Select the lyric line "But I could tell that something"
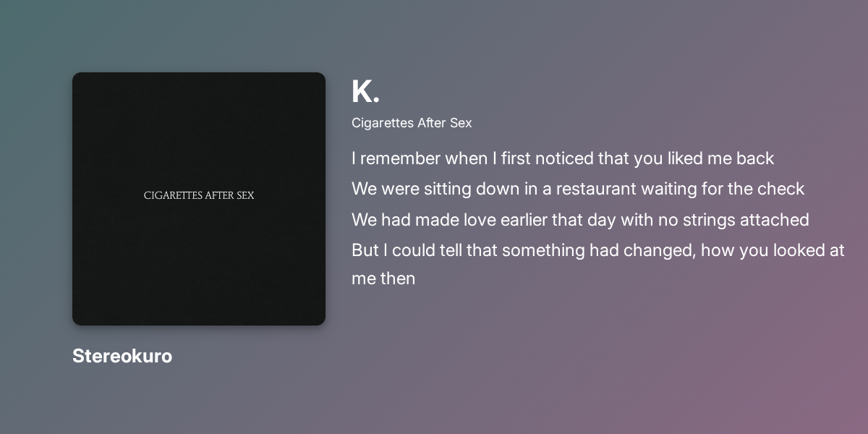Viewport: 868px width, 434px height. (x=598, y=250)
